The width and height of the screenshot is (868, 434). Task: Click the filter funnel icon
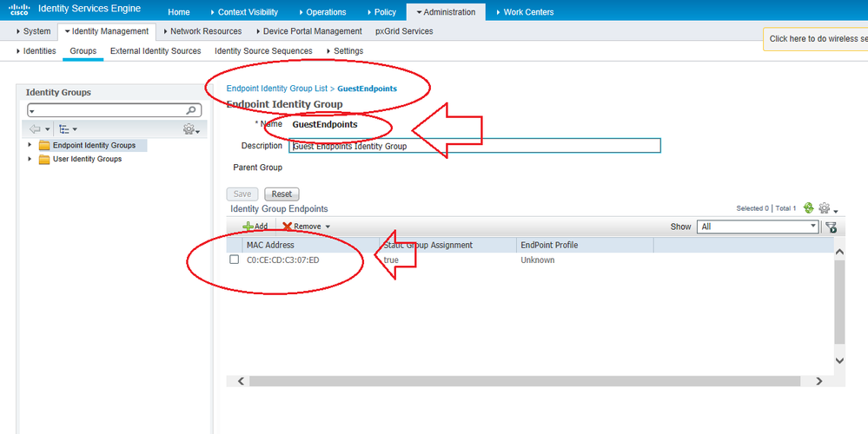pos(831,227)
